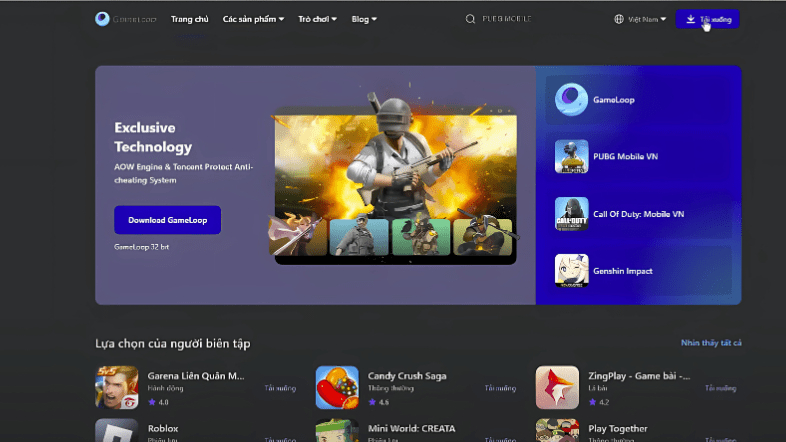Focus the PUBG MOBILE search field
This screenshot has width=786, height=442.
pyautogui.click(x=507, y=19)
